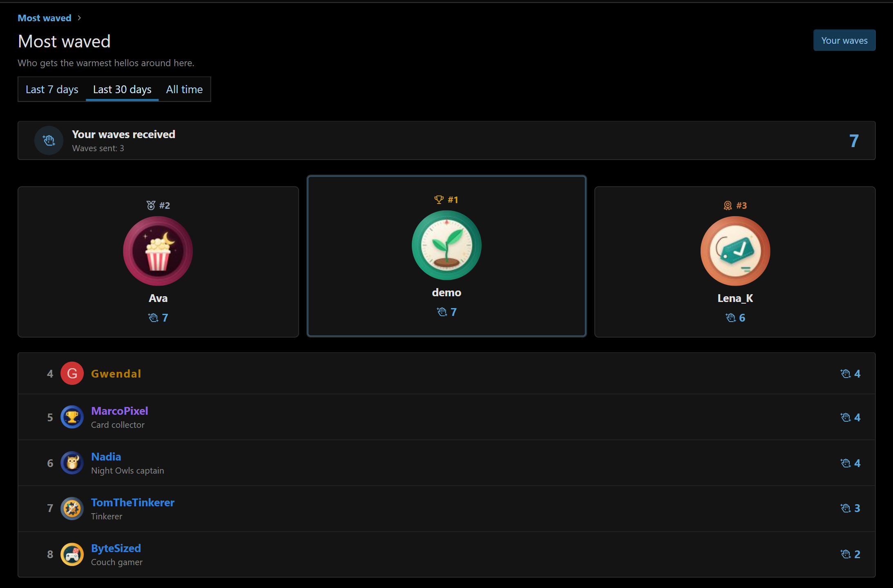The image size is (893, 588).
Task: Click the wave icon in TomTheTinkerer's row
Action: point(845,508)
